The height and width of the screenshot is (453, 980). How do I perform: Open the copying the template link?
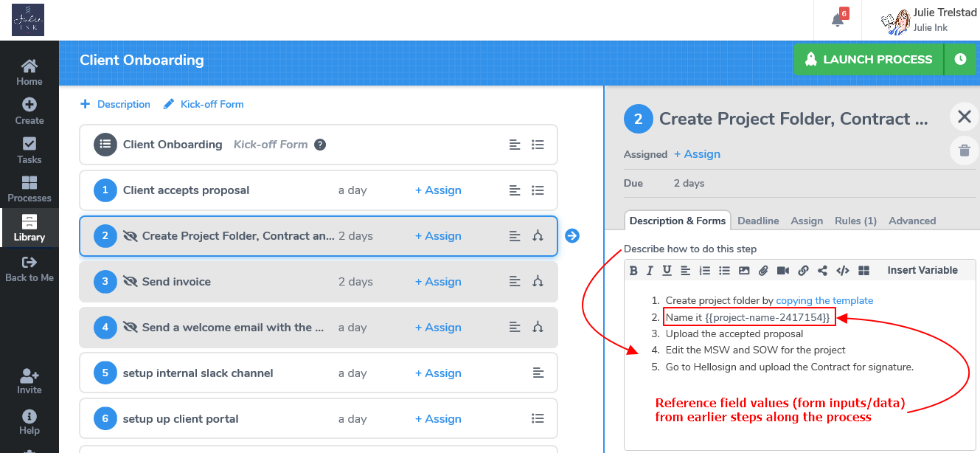point(824,301)
